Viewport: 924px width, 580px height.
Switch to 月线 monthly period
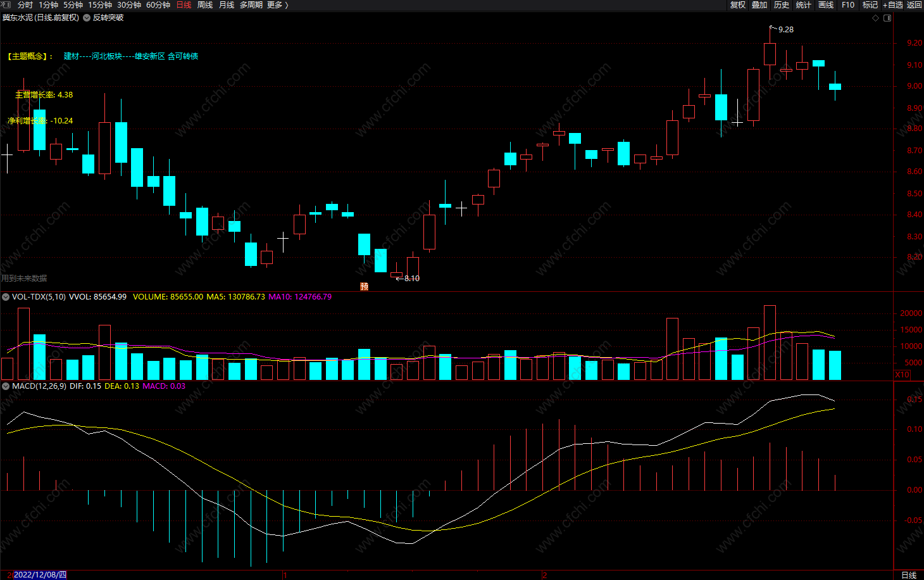tap(227, 5)
